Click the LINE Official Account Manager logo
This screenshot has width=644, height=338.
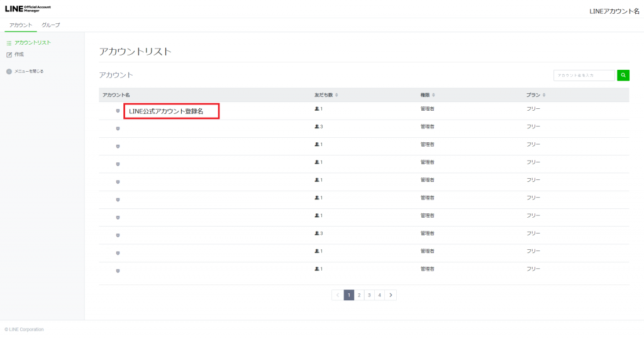click(x=28, y=9)
